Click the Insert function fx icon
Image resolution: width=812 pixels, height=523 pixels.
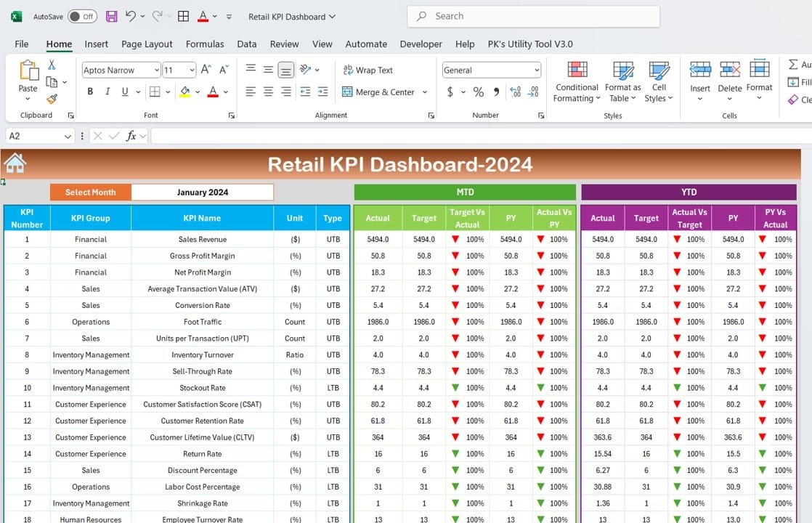click(x=131, y=136)
